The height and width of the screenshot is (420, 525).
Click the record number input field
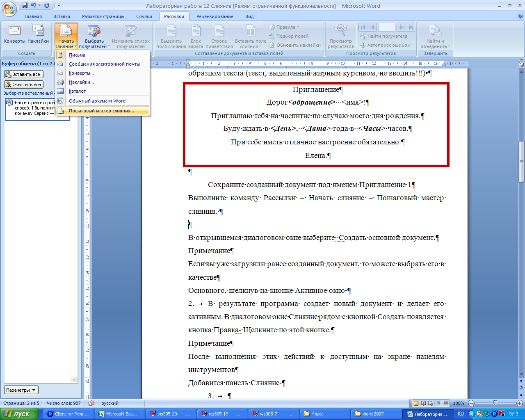tap(386, 27)
